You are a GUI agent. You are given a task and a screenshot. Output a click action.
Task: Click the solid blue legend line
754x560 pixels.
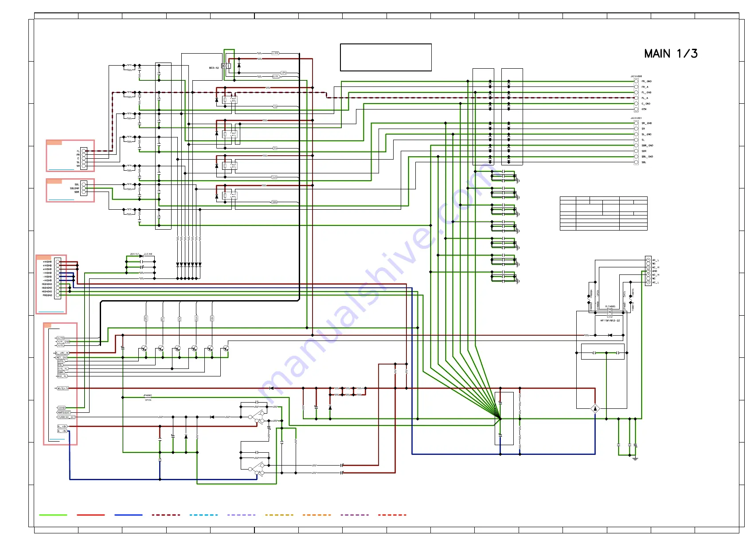point(129,515)
